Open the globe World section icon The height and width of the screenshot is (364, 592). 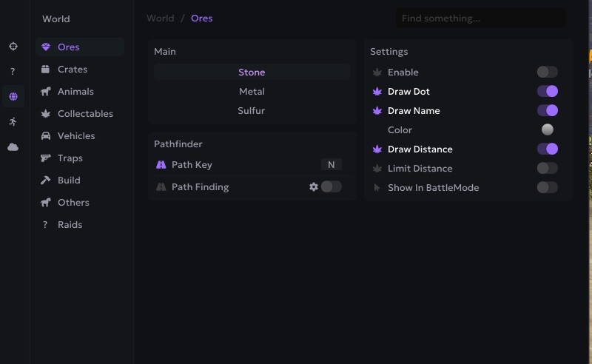coord(13,96)
